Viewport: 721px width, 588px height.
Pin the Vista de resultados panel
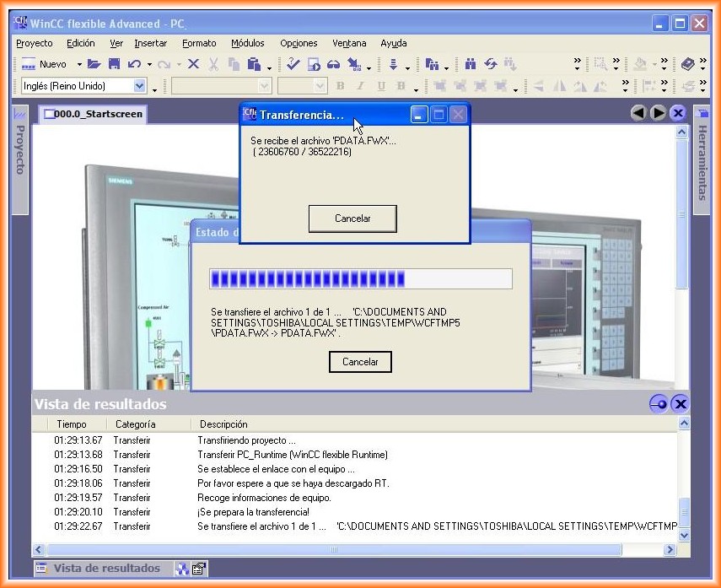pos(659,404)
